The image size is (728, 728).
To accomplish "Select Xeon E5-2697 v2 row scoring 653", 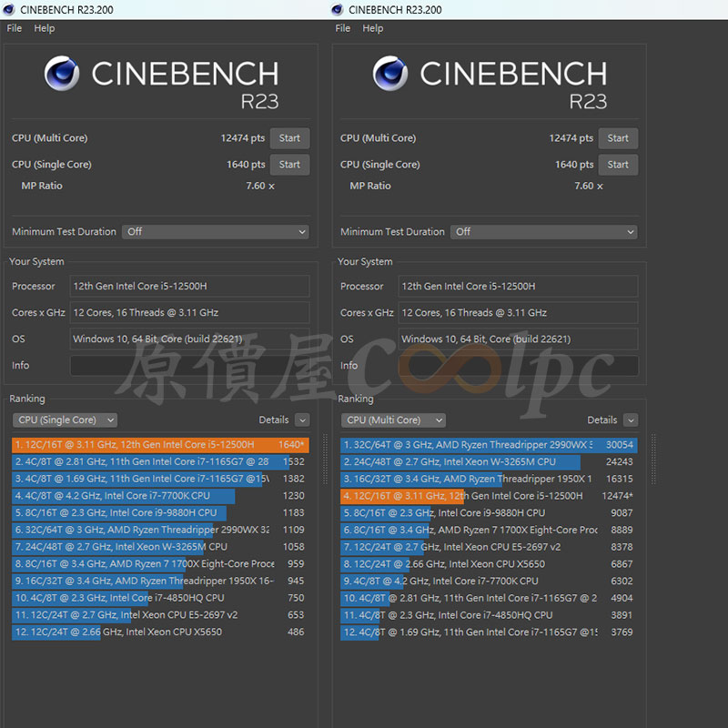I will click(x=160, y=615).
